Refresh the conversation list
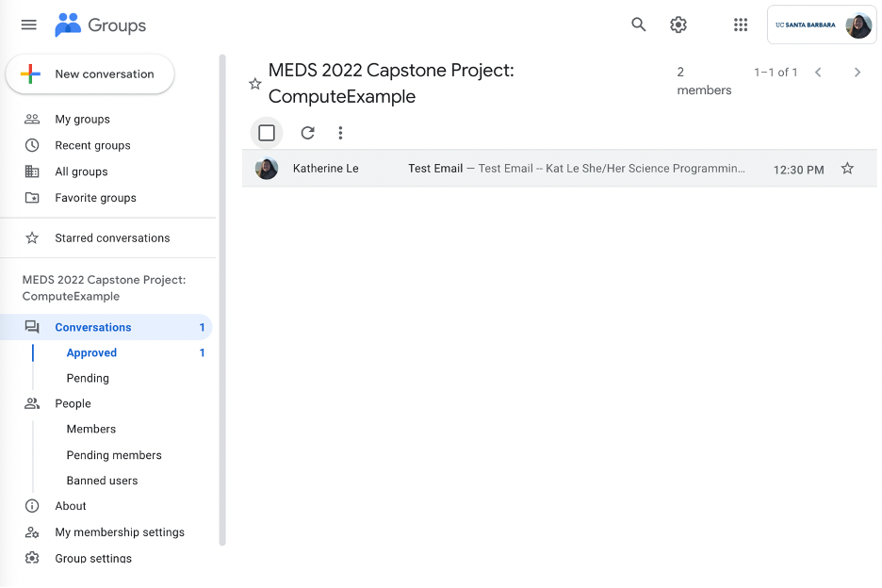Screen dimensions: 882x588 click(308, 133)
